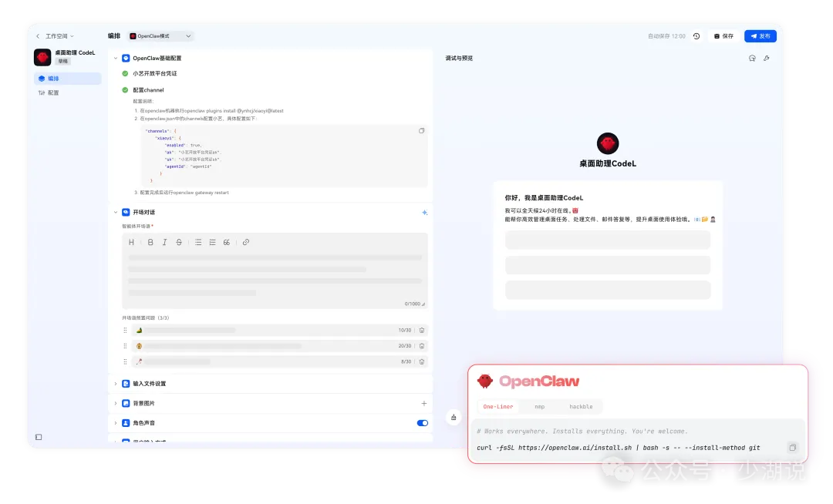
Task: Expand the 角色声音 section
Action: click(x=115, y=423)
